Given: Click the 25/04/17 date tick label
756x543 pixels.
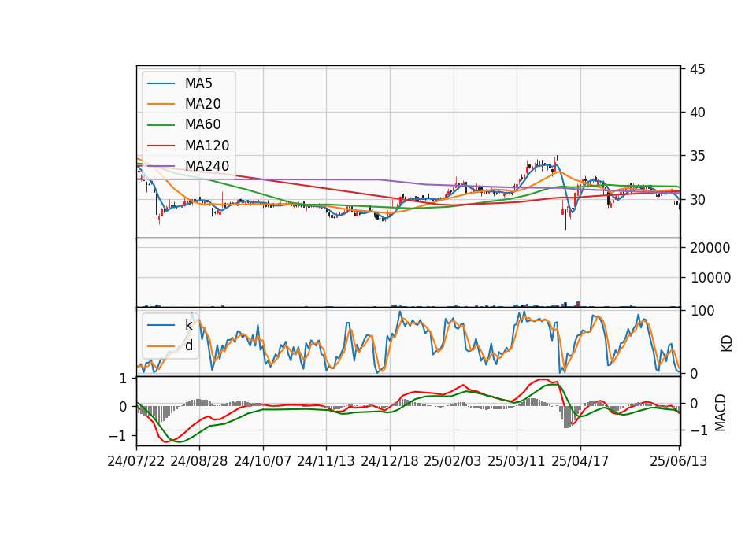Looking at the screenshot, I should coord(580,461).
